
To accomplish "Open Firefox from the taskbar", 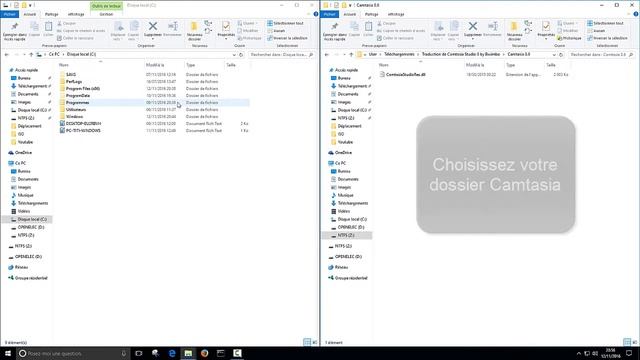I will click(204, 353).
